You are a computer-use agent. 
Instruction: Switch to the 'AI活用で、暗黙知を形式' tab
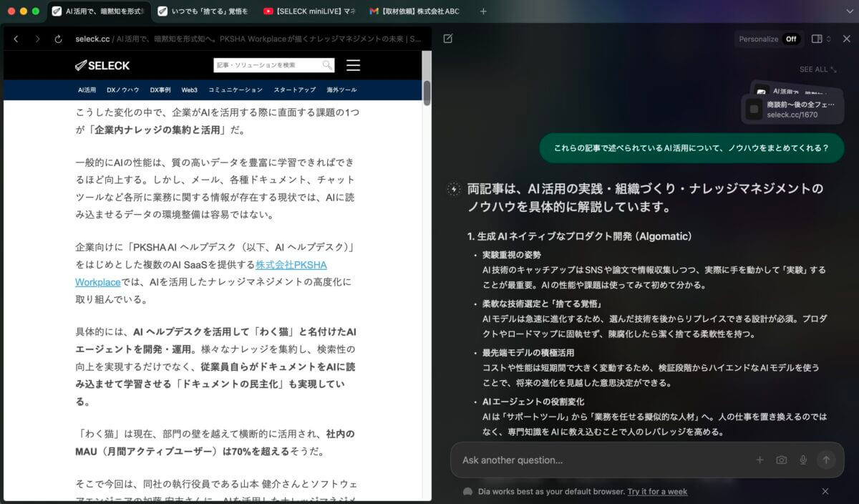(100, 11)
